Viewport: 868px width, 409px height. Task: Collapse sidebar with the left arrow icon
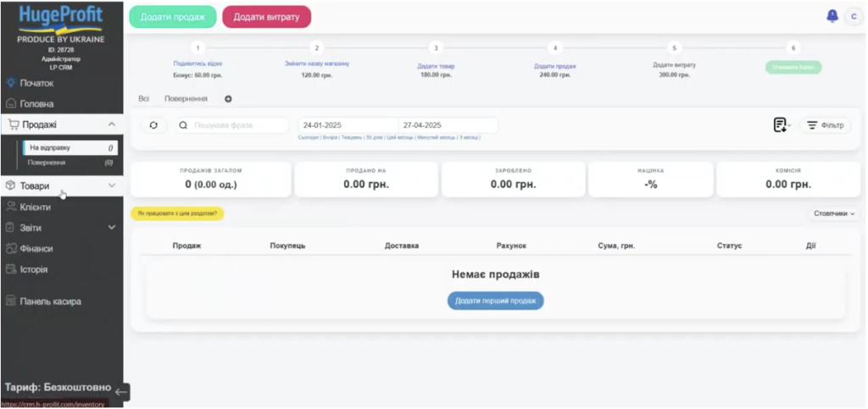pos(121,392)
